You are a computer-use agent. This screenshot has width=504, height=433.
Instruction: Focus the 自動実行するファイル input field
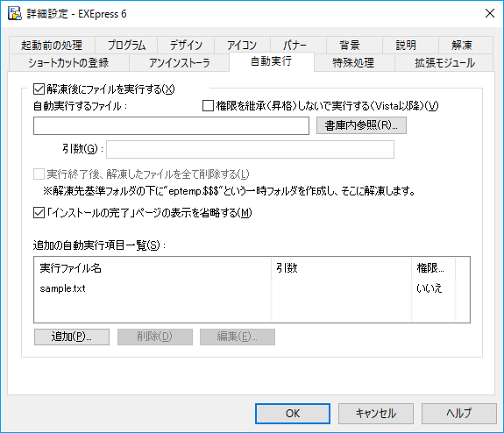(171, 125)
